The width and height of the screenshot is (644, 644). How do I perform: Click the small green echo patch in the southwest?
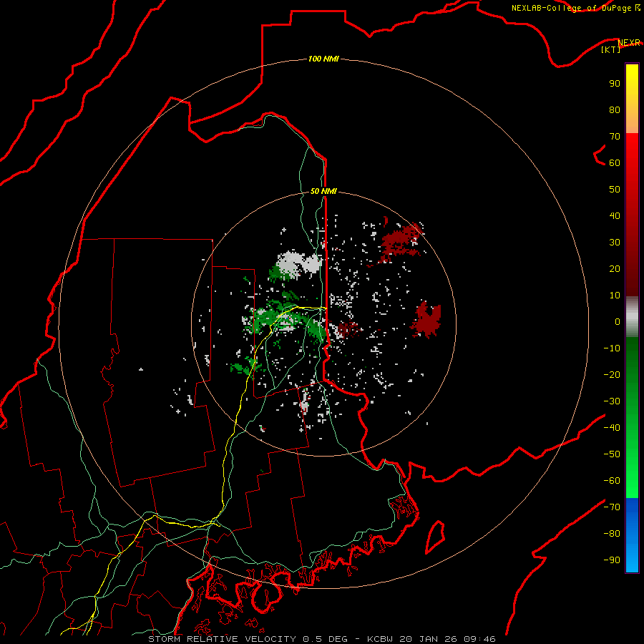coord(246,366)
